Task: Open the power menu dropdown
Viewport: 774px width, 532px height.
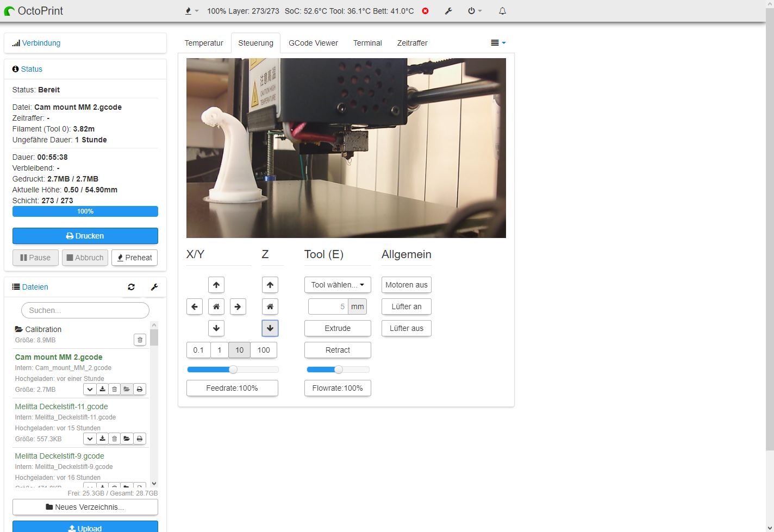Action: click(475, 11)
